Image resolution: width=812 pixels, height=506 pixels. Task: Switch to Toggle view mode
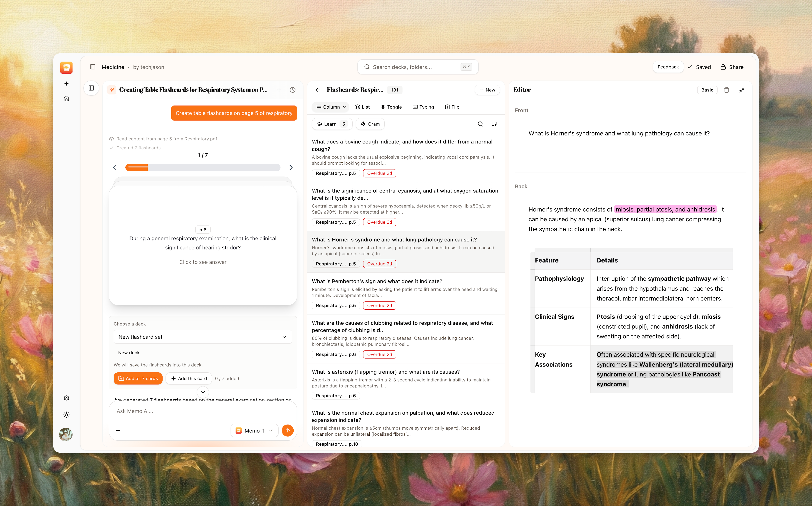[x=391, y=107]
